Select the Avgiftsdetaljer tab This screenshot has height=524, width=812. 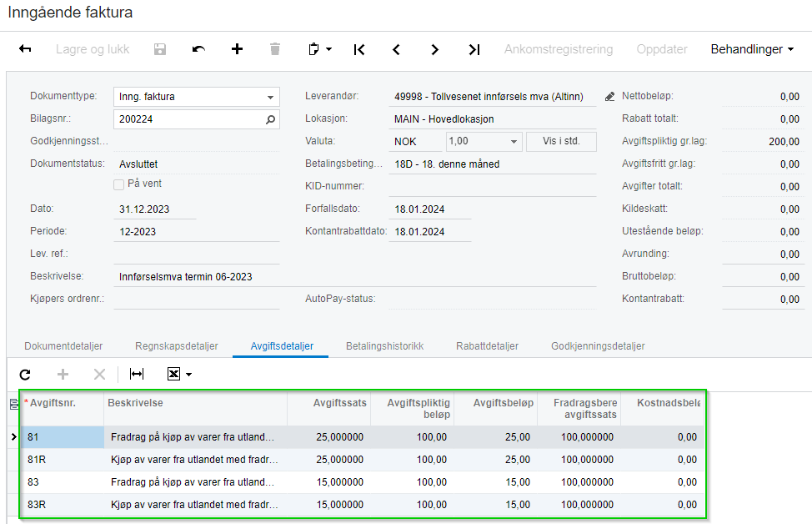click(282, 346)
